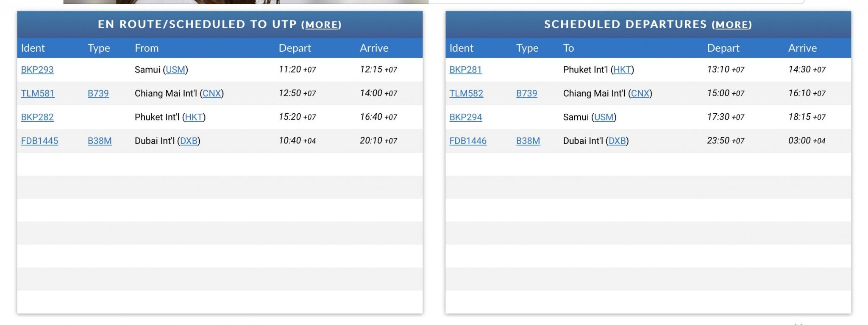This screenshot has width=868, height=325.
Task: Open flight FDB1445 from Dubai
Action: (x=39, y=141)
